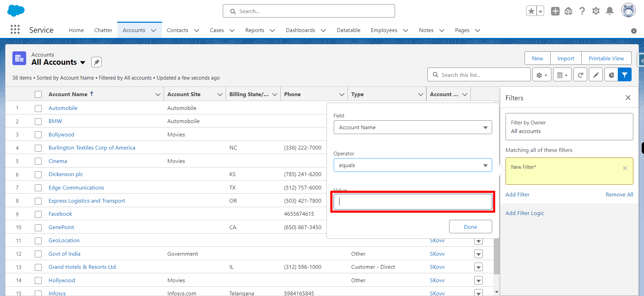Screen dimensions: 644x296
Task: Check the Facebook row checkbox
Action: [38, 214]
